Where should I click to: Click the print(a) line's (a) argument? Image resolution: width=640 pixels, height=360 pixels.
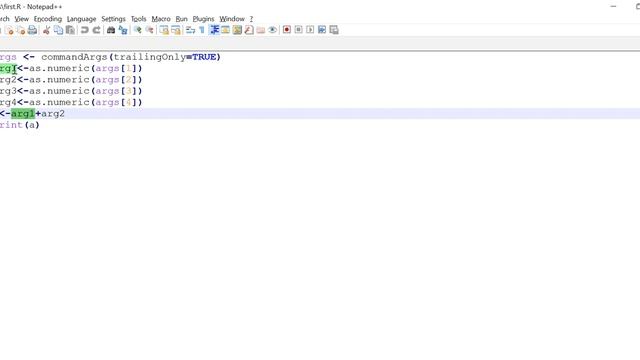[32, 125]
